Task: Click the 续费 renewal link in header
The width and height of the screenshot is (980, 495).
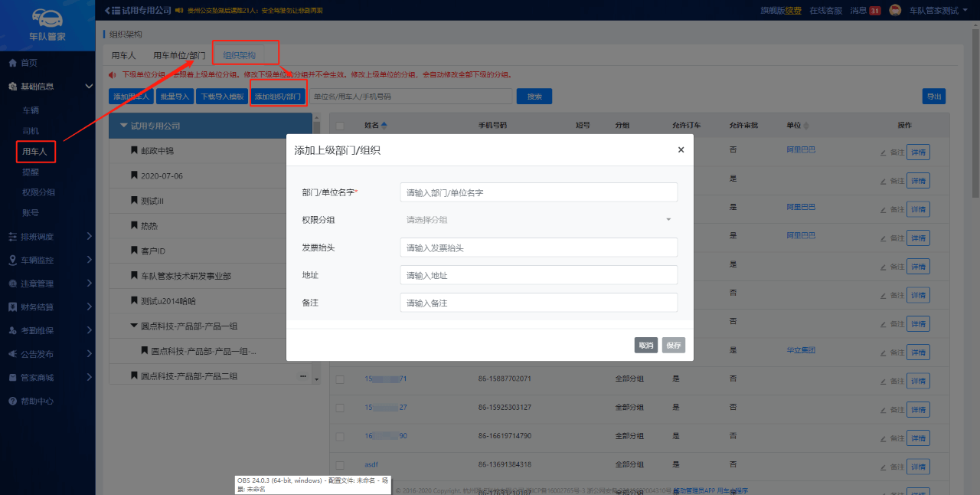Action: 793,10
